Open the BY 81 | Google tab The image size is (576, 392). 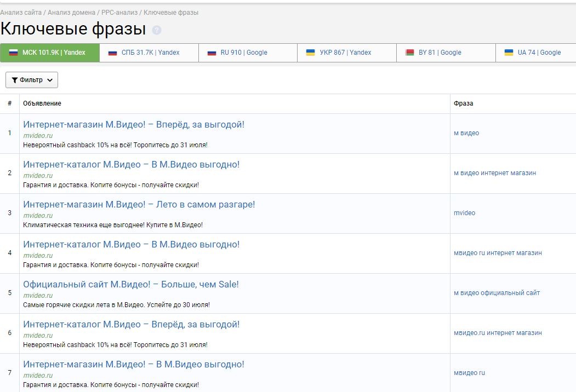point(446,53)
